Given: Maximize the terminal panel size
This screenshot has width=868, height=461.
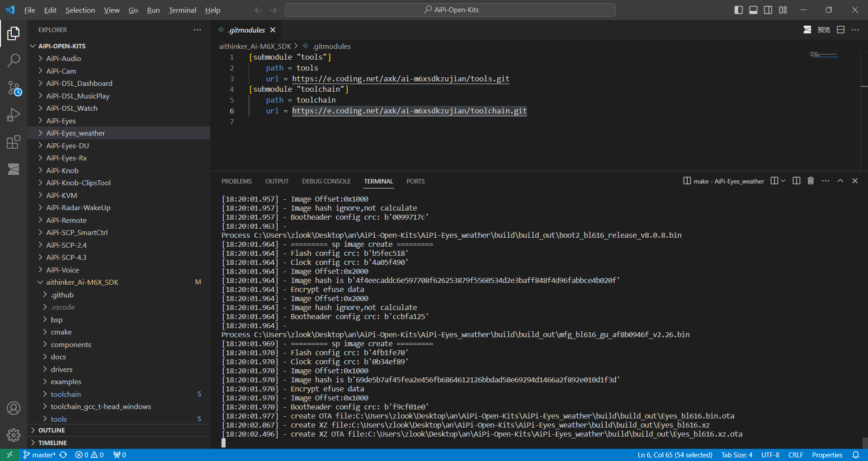Looking at the screenshot, I should [840, 181].
